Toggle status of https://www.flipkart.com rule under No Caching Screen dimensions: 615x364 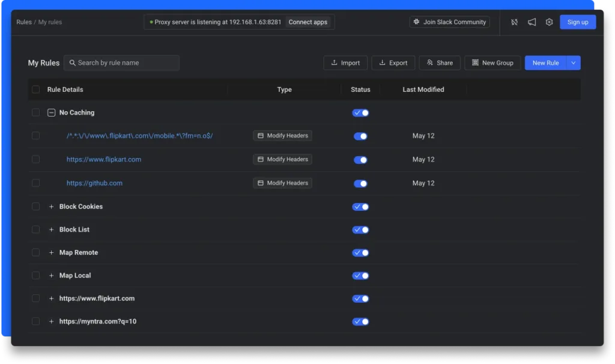[x=360, y=160]
